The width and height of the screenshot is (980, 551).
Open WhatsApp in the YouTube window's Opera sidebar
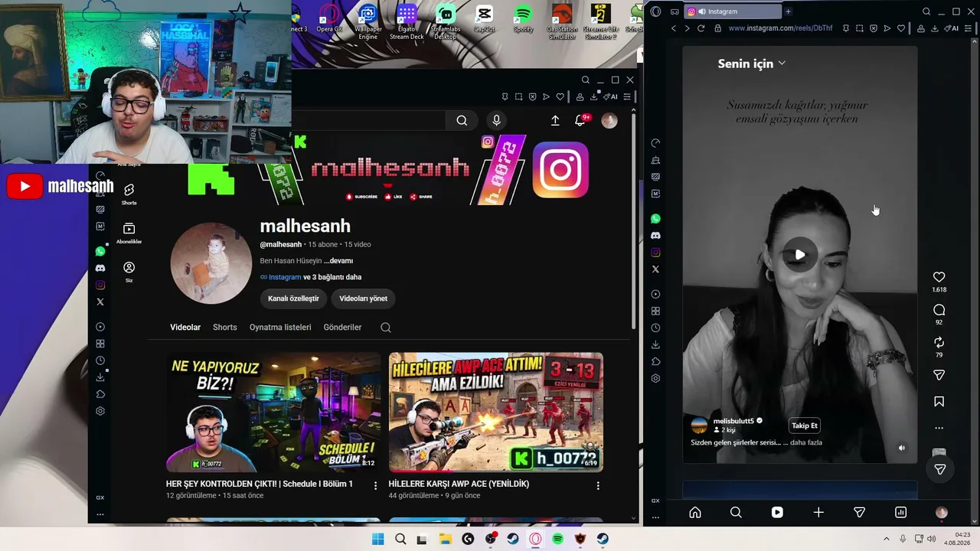click(x=100, y=251)
